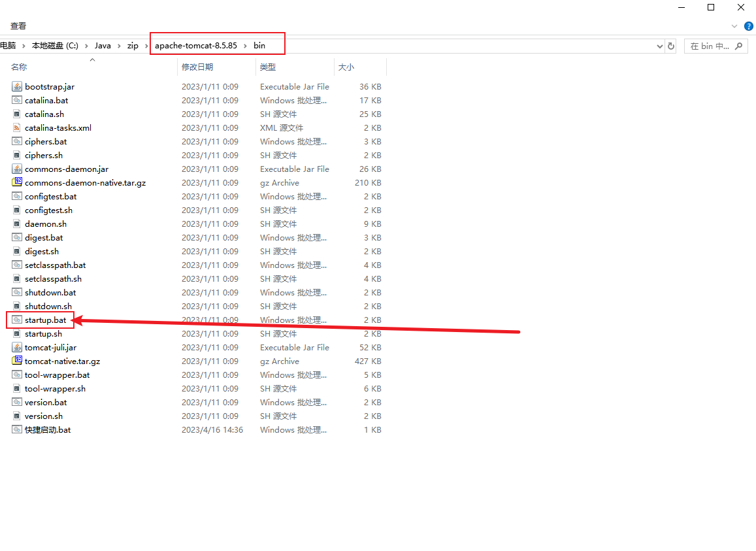The width and height of the screenshot is (756, 551).
Task: Click the catalina.bat file icon
Action: click(x=17, y=101)
